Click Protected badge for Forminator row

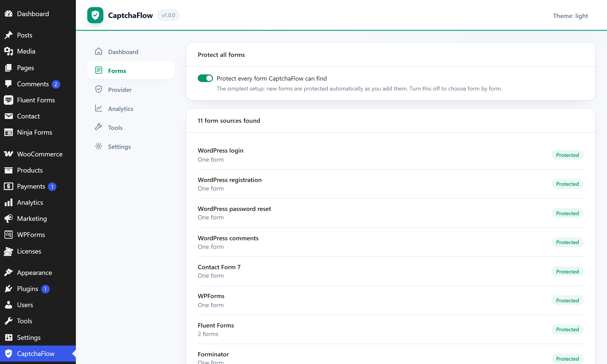[x=567, y=359]
